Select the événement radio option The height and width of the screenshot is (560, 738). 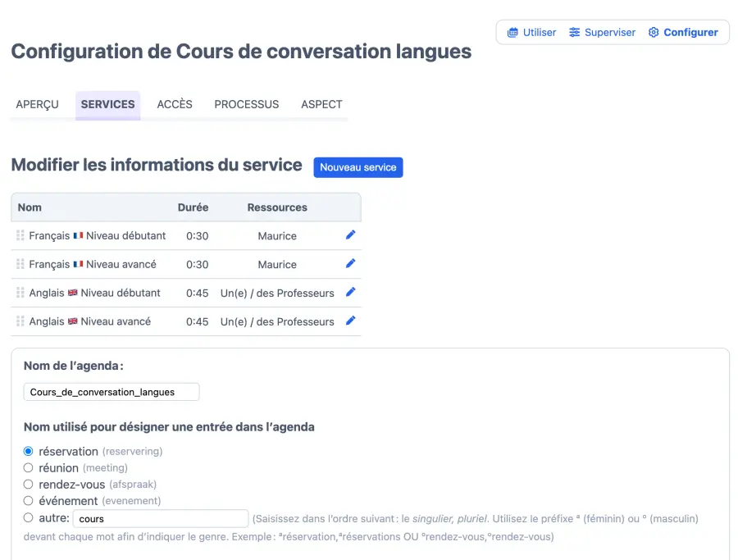point(29,501)
